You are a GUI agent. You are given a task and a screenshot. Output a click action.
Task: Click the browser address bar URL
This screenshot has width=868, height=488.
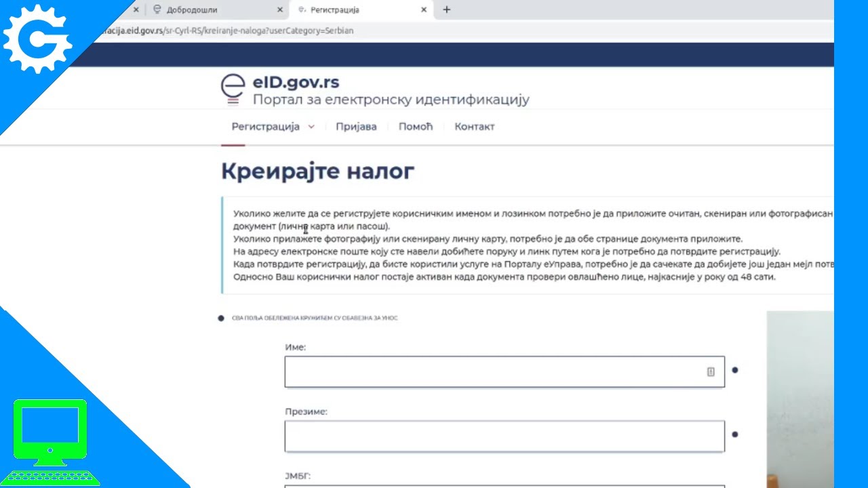tap(227, 30)
